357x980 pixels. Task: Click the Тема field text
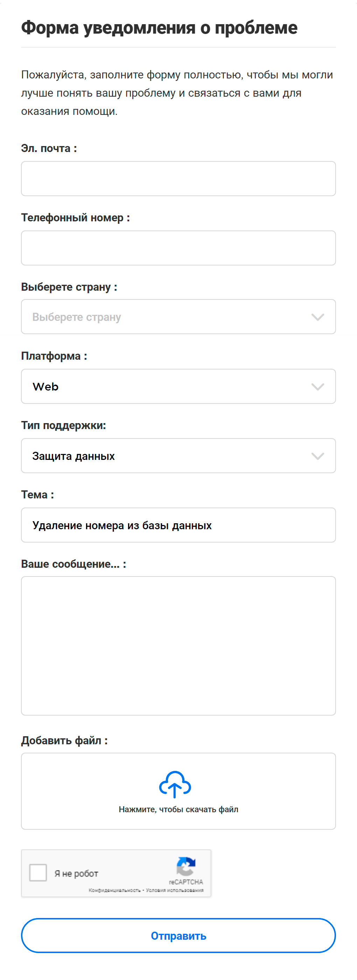pyautogui.click(x=122, y=525)
